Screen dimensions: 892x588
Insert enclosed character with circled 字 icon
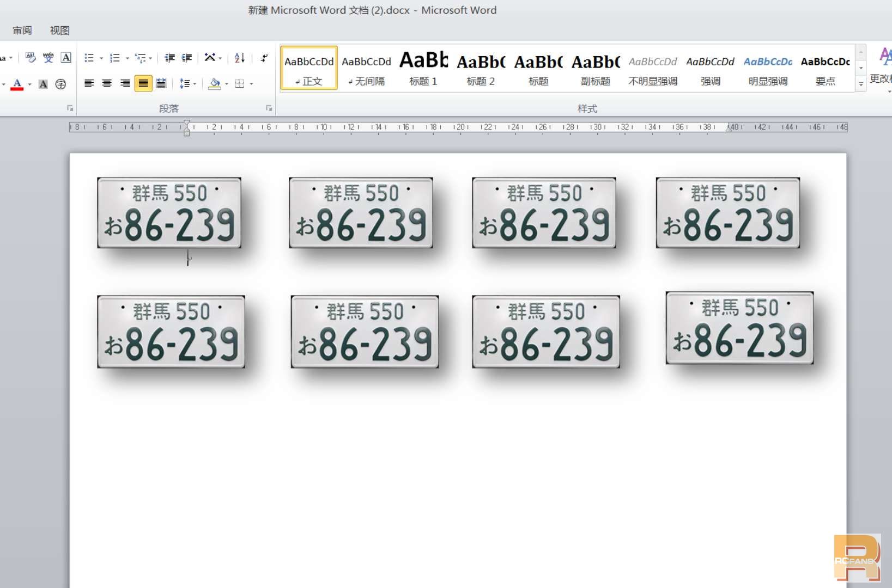[60, 84]
